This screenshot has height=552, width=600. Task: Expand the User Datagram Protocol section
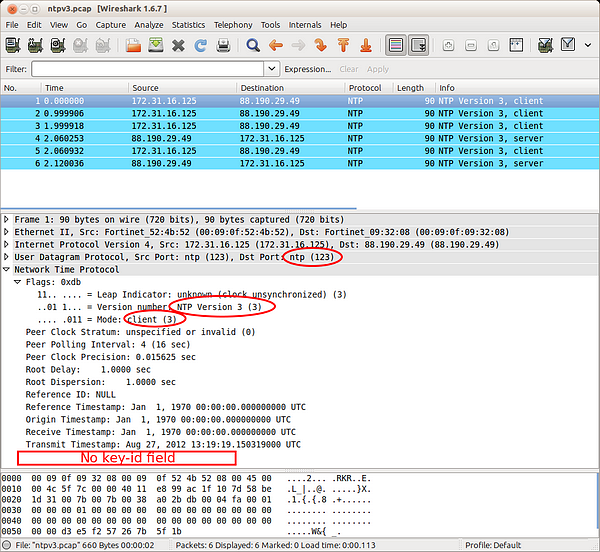pyautogui.click(x=6, y=257)
